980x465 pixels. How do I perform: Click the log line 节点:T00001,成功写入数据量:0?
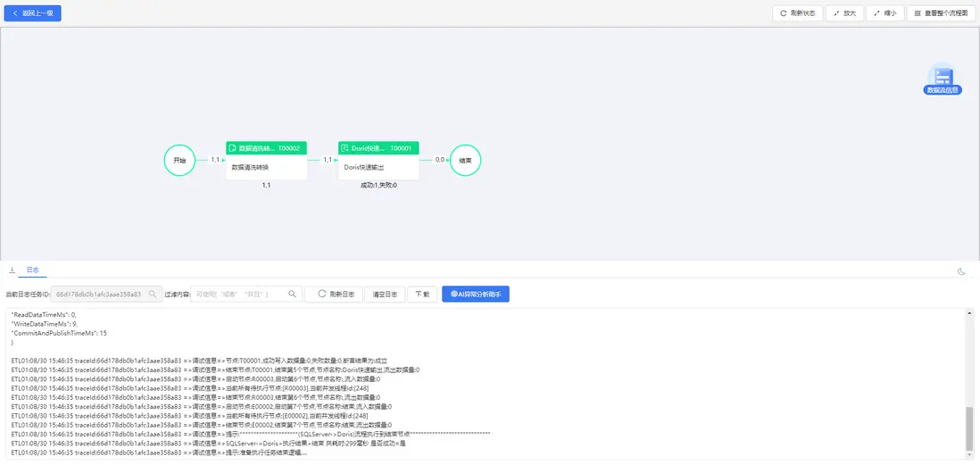coord(199,361)
